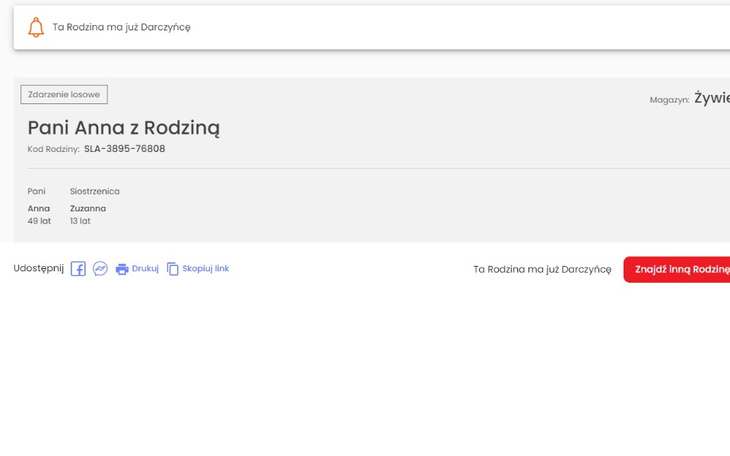Click the name Zuzanna in members list
Image resolution: width=730 pixels, height=456 pixels.
88,208
